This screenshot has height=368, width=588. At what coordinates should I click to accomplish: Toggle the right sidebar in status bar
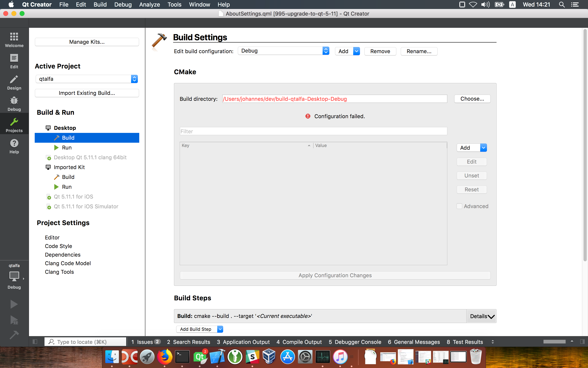pyautogui.click(x=582, y=342)
